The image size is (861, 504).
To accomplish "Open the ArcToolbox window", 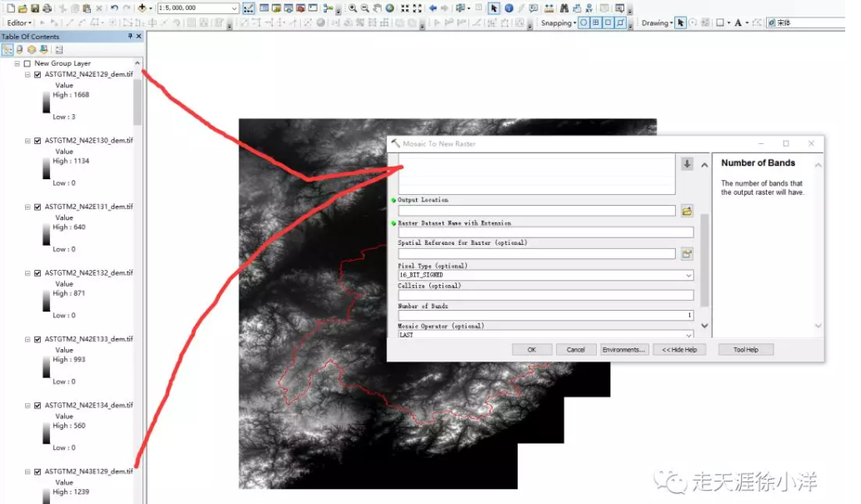I will click(299, 7).
